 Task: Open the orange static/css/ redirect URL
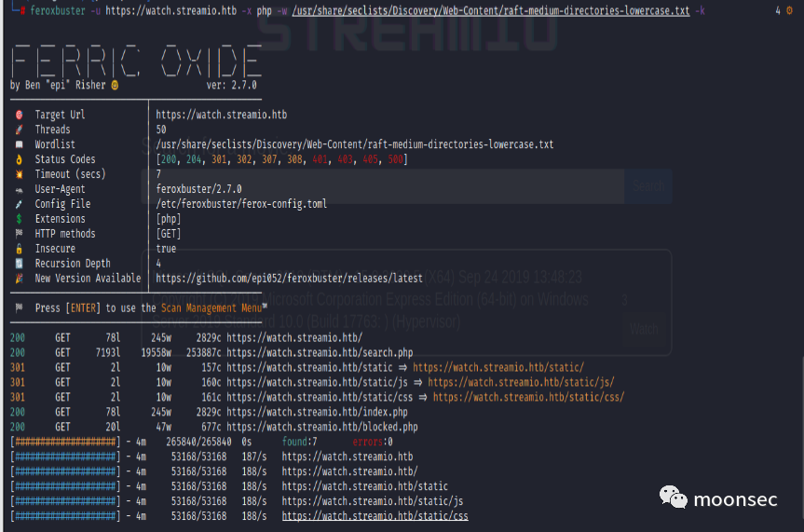pos(528,397)
